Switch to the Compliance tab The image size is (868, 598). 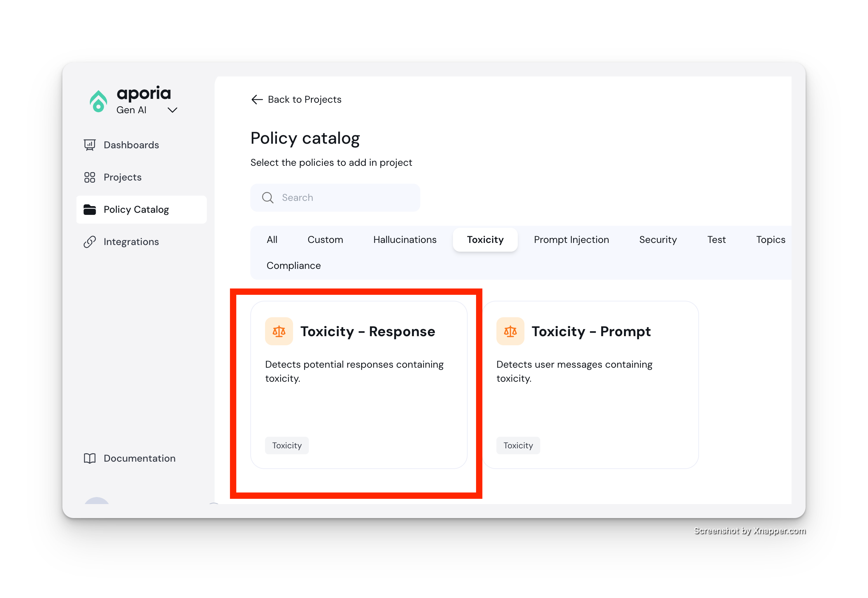pyautogui.click(x=293, y=265)
